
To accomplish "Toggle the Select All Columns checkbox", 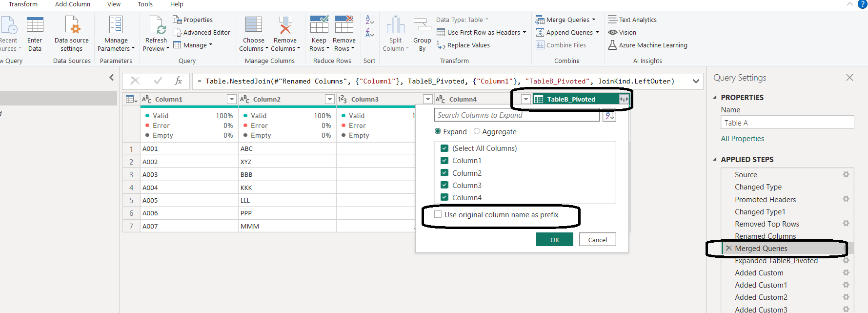I will (444, 148).
